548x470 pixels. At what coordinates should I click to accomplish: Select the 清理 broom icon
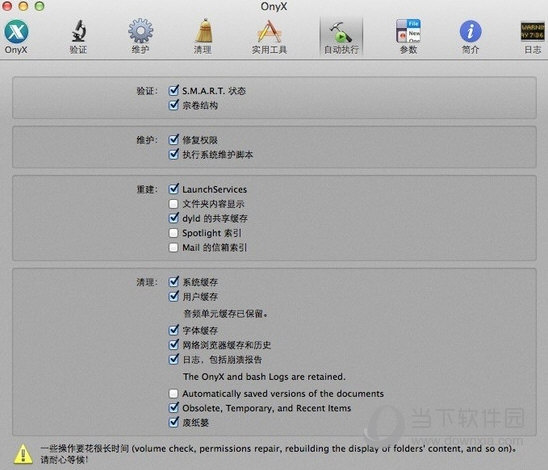pyautogui.click(x=203, y=37)
